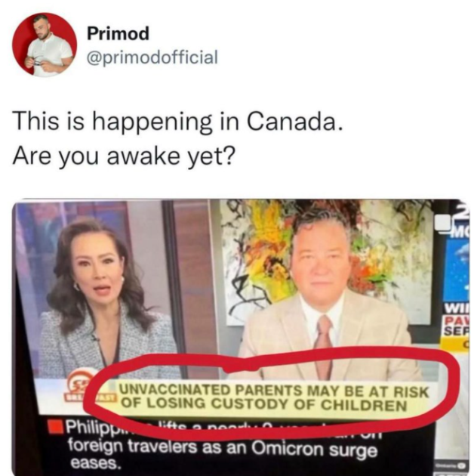471x476 pixels.
Task: Click the 'Omicron surge' ticker text
Action: tap(316, 450)
